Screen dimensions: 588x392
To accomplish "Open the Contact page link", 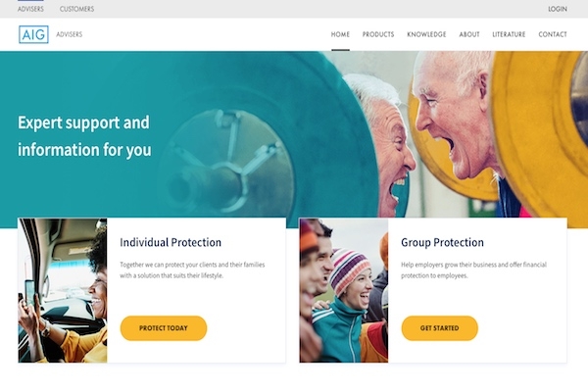I will coord(553,34).
